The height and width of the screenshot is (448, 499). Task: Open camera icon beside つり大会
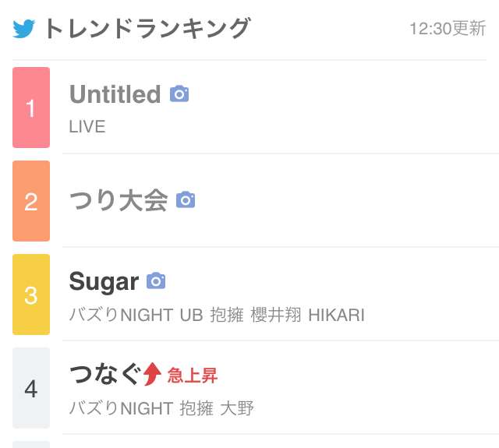[186, 199]
